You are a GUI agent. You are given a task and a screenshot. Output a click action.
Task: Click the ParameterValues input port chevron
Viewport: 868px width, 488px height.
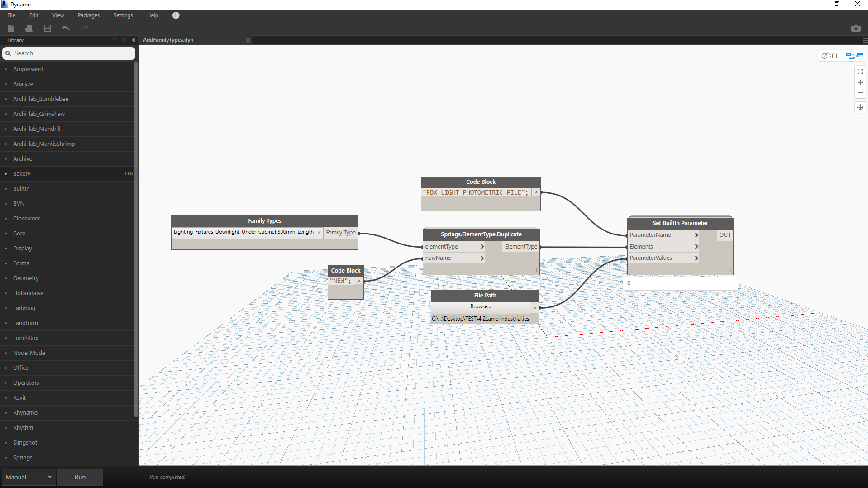[697, 258]
